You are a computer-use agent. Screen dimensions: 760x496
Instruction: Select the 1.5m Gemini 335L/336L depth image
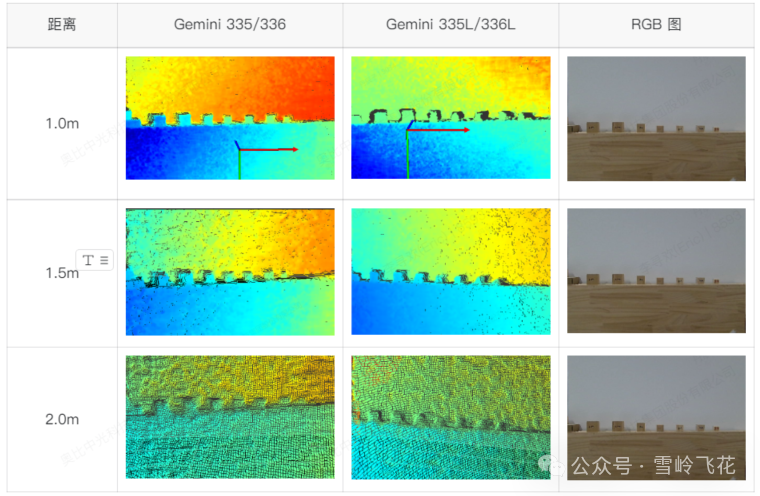point(450,271)
